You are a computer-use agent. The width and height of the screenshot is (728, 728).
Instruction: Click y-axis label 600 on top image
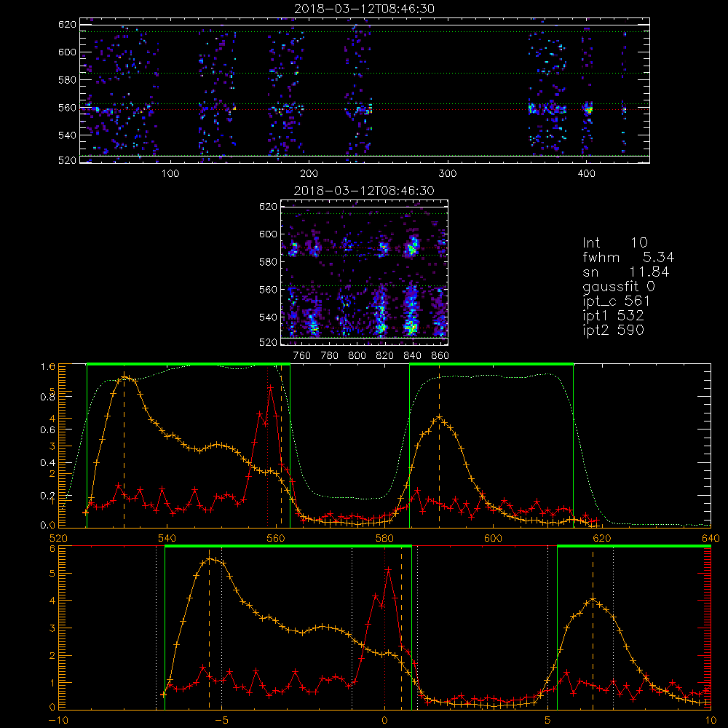click(x=67, y=52)
